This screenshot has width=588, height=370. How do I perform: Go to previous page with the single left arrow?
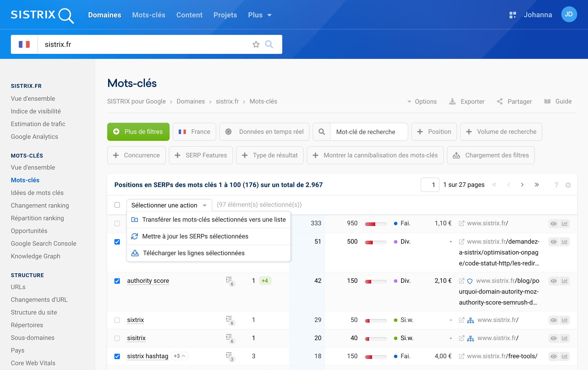[509, 185]
